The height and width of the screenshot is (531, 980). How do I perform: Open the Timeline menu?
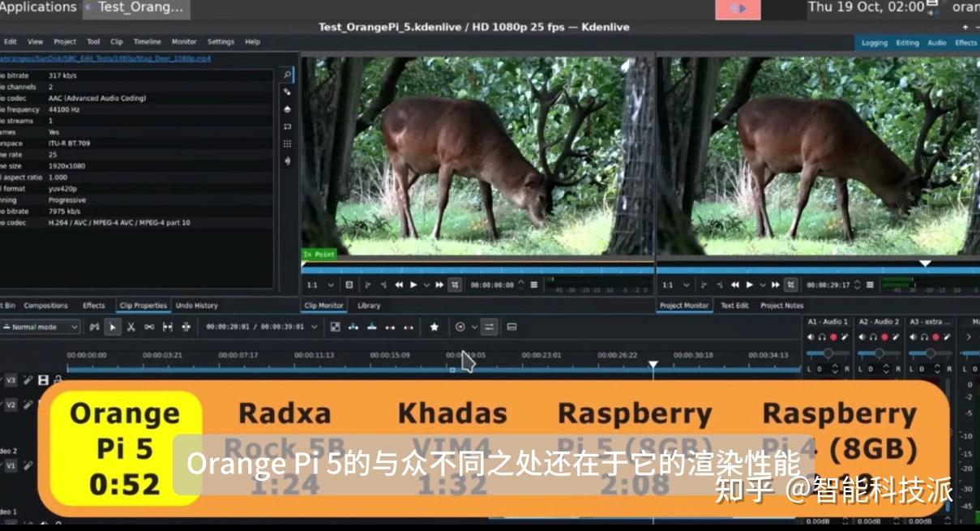(147, 41)
